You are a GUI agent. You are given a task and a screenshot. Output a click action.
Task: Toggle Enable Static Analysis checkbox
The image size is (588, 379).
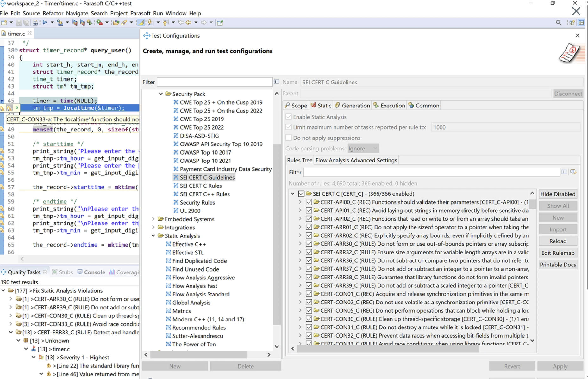[288, 117]
